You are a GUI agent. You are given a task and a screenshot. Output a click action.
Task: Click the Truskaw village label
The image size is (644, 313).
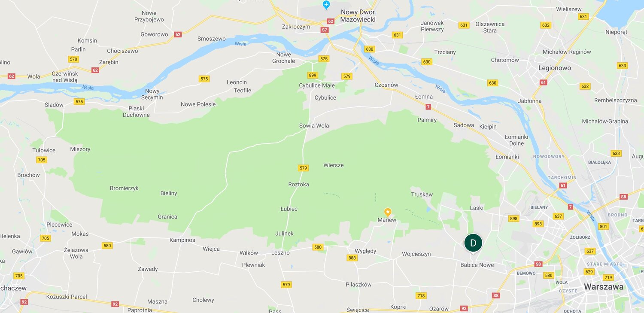pyautogui.click(x=422, y=194)
